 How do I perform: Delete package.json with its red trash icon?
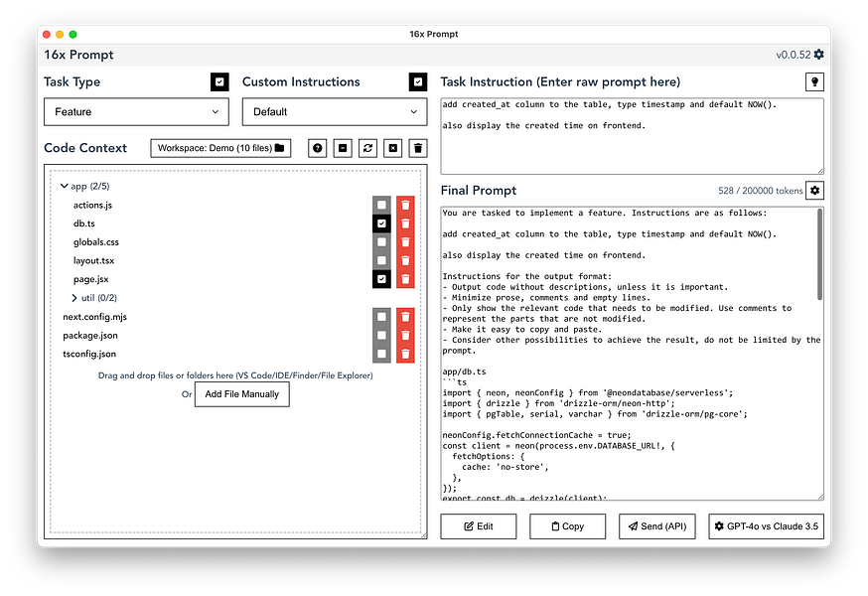tap(405, 336)
